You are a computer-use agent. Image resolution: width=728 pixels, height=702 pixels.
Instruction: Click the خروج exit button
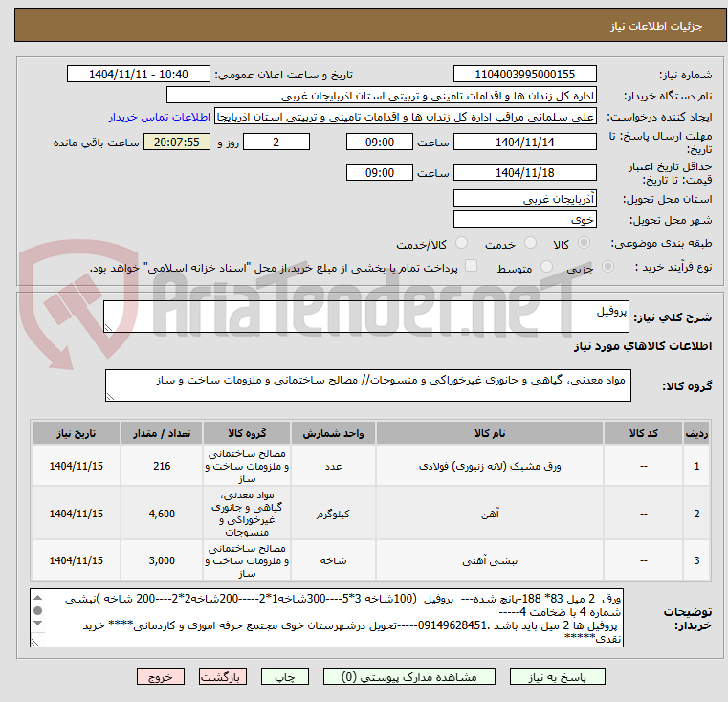click(x=160, y=676)
